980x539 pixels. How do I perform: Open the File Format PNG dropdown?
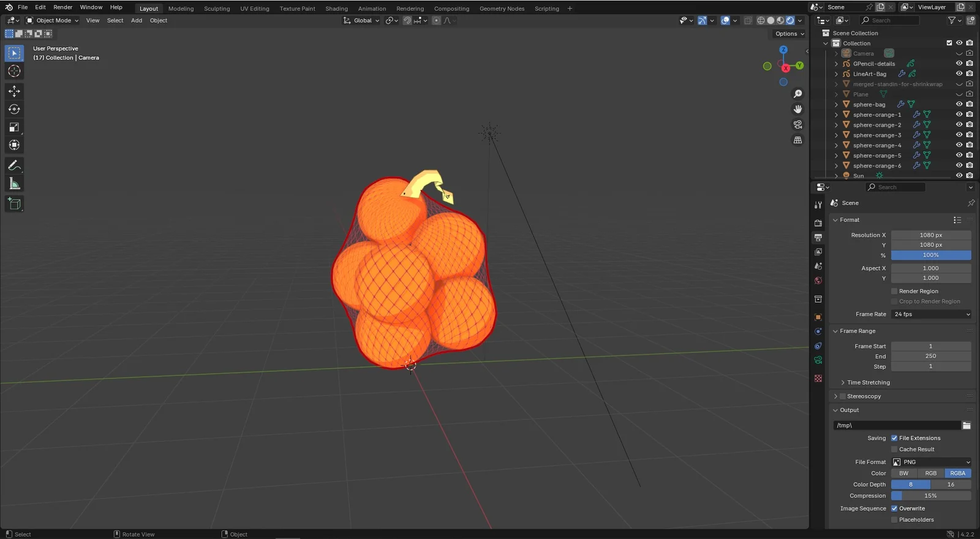coord(931,462)
